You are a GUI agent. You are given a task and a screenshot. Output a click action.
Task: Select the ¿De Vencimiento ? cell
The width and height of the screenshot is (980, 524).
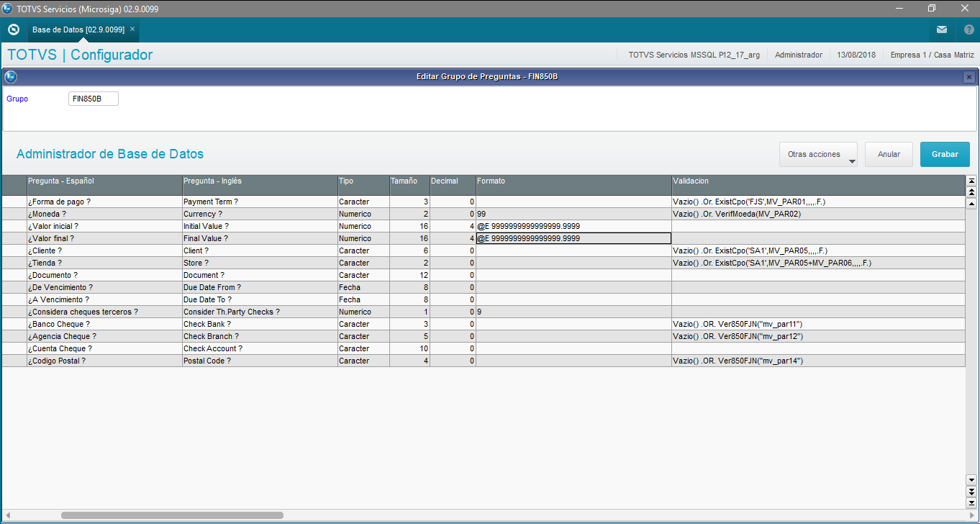[x=104, y=288]
